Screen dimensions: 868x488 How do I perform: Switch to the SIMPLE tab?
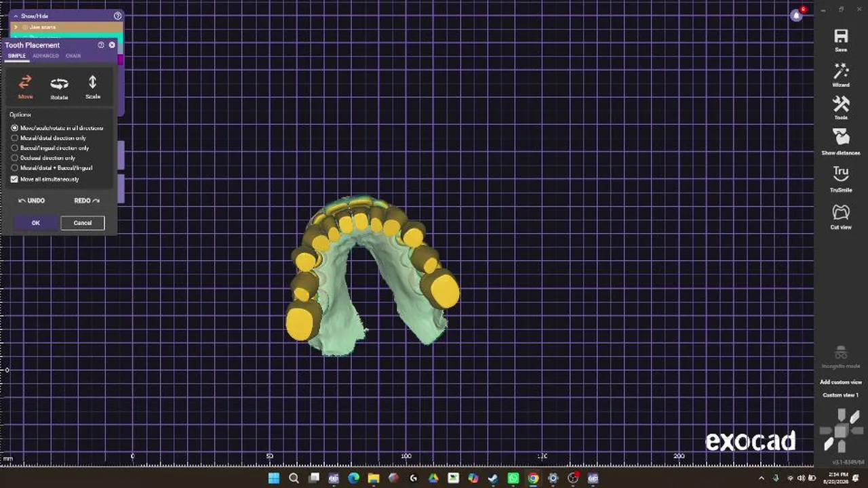click(x=17, y=56)
